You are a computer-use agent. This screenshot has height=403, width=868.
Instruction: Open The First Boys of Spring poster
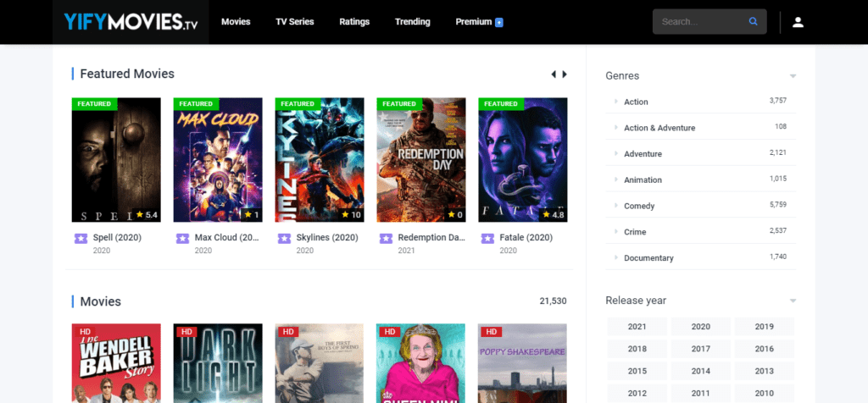(x=320, y=363)
